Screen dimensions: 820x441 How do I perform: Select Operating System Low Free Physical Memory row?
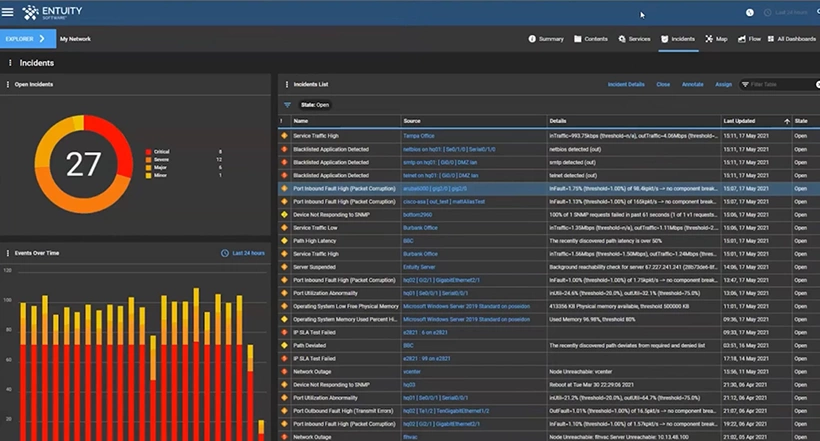pyautogui.click(x=549, y=306)
